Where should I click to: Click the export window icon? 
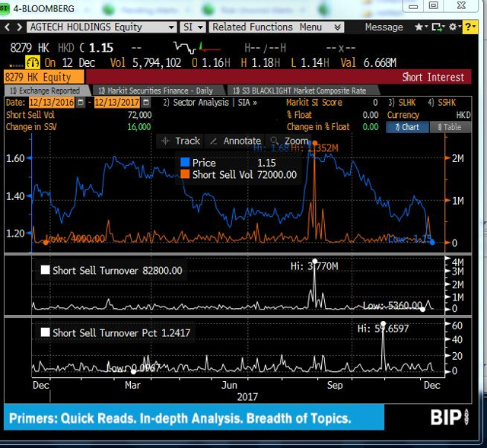click(437, 27)
